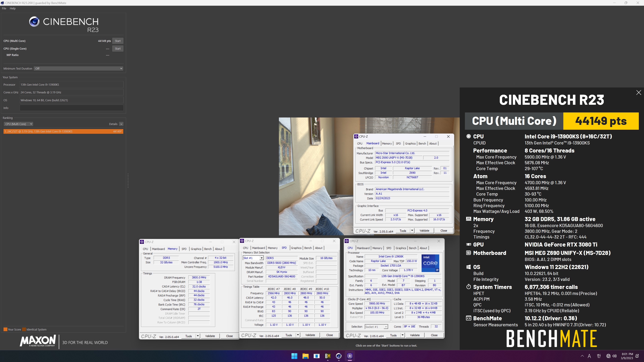
Task: Toggle the input language A indicator
Action: click(589, 356)
